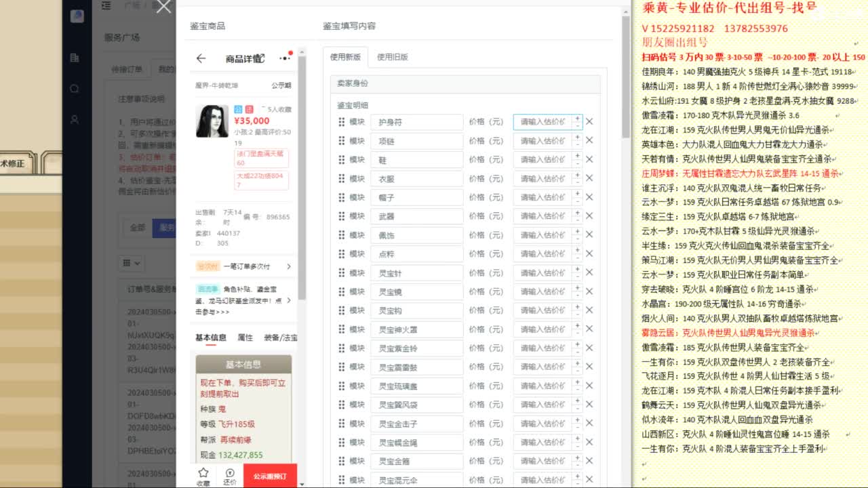
Task: Delete the 护身符 row with its X
Action: pos(589,122)
